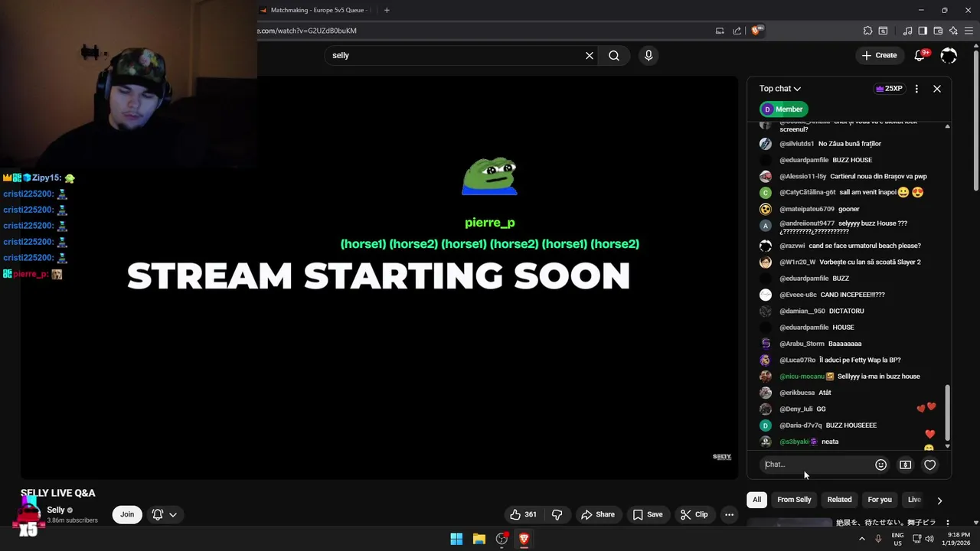
Task: Toggle the browser sidebar panel
Action: (923, 31)
